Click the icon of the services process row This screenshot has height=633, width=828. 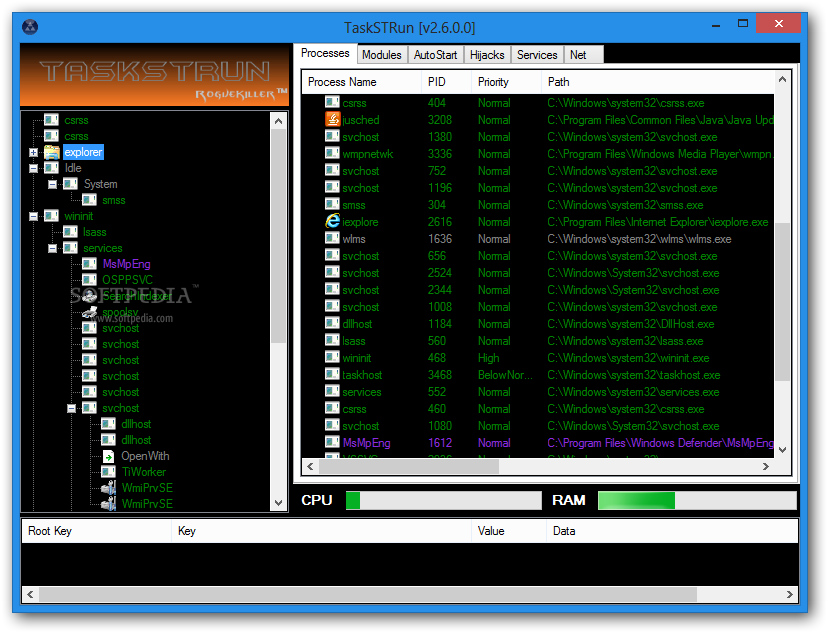[x=332, y=391]
